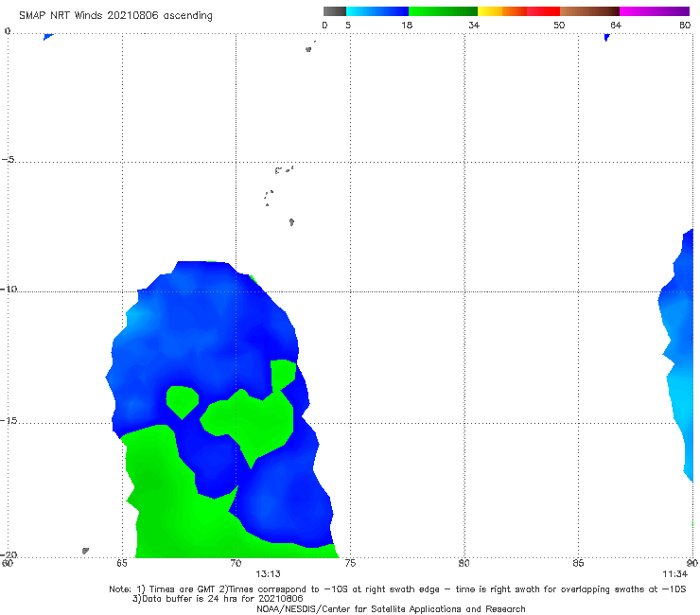Click the small green oval patch in swath
This screenshot has width=700, height=615.
click(183, 402)
